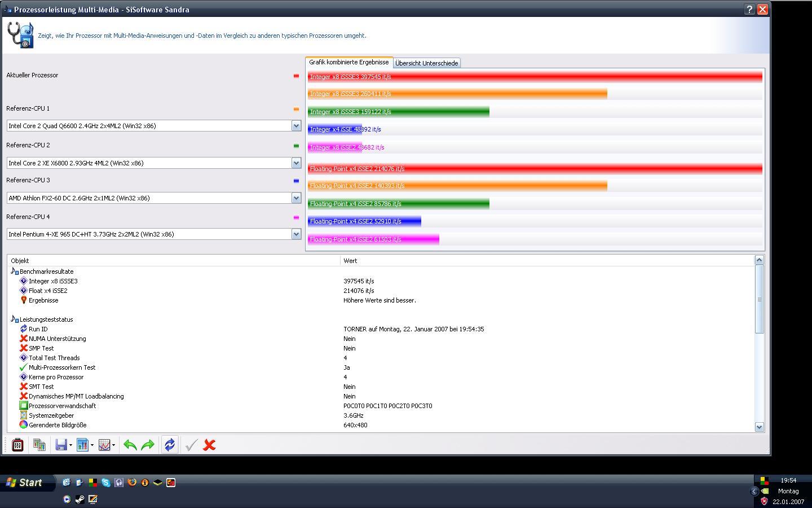Select the Prozessorverwandschaft row
812x508 pixels.
381,406
